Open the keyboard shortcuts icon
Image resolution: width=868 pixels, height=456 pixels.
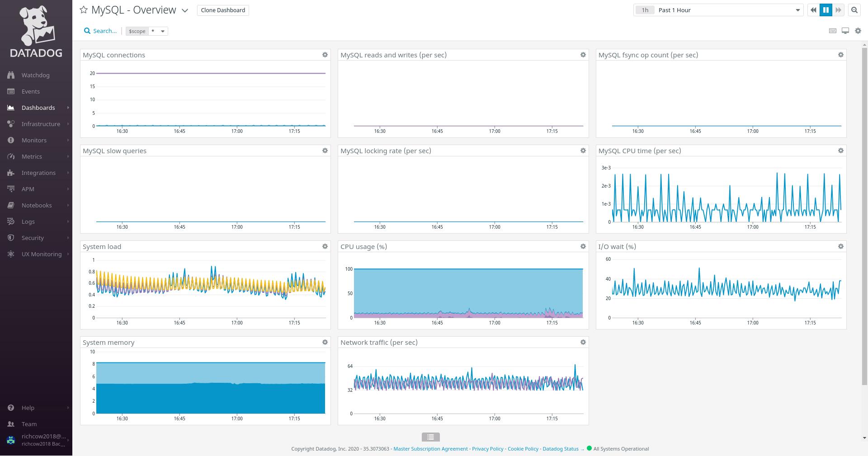(832, 31)
